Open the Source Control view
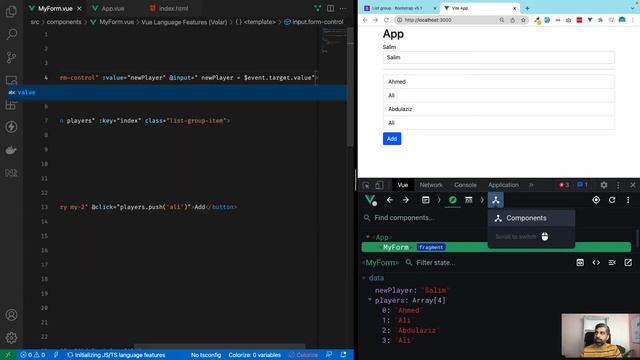Viewport: 640px width, 360px height. (11, 57)
